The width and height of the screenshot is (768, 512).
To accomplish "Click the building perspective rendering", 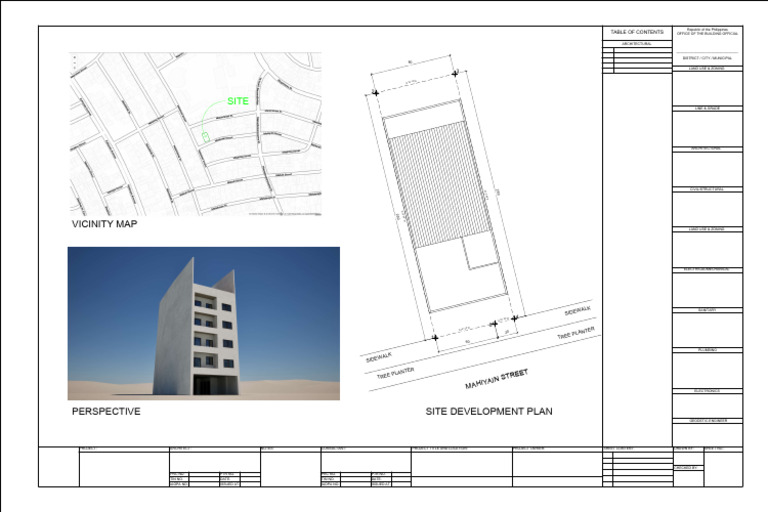I will (x=204, y=323).
